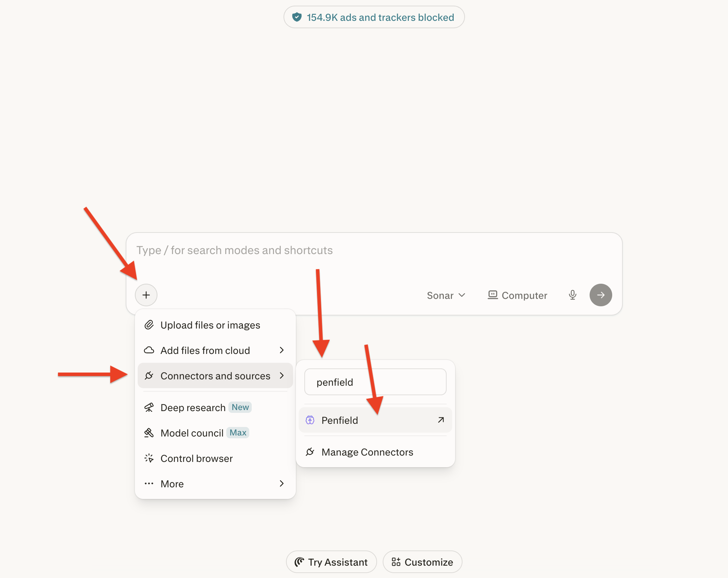Screen dimensions: 728x578
Task: Choose Upload files or images
Action: coord(215,325)
